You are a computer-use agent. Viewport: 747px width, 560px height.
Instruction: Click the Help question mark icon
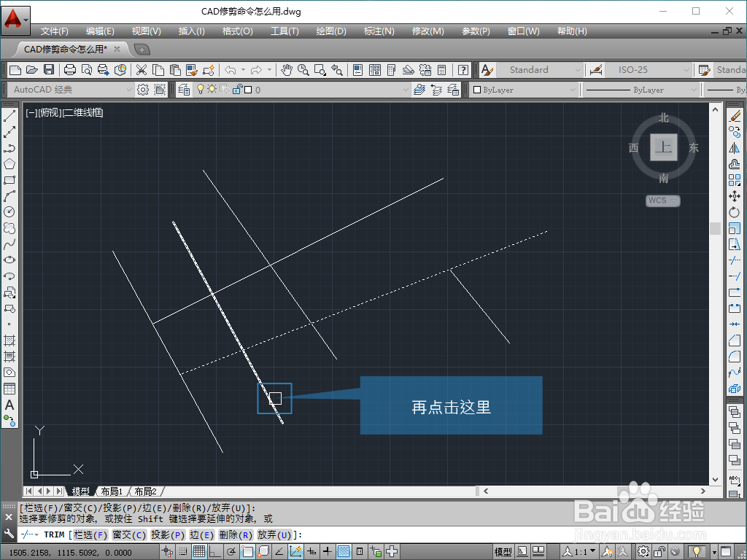pyautogui.click(x=463, y=70)
